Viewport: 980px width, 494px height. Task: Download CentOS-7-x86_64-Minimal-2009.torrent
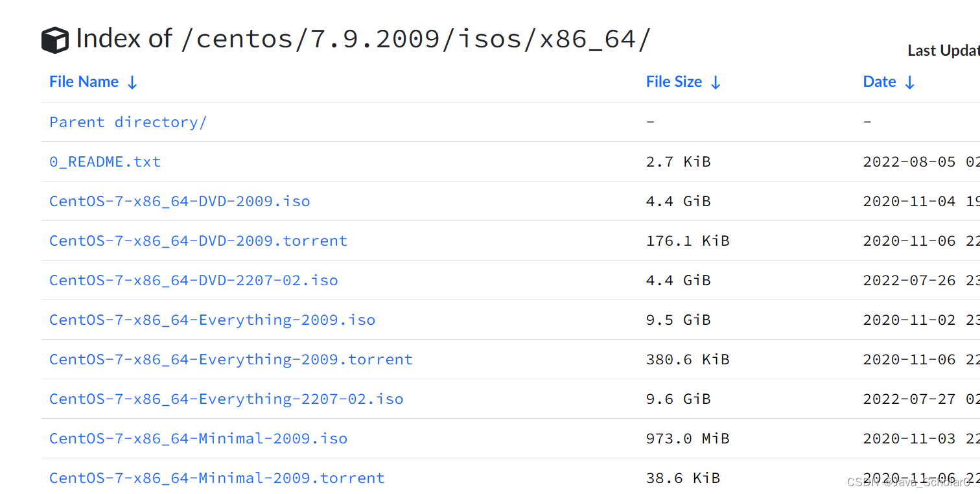[x=217, y=478]
